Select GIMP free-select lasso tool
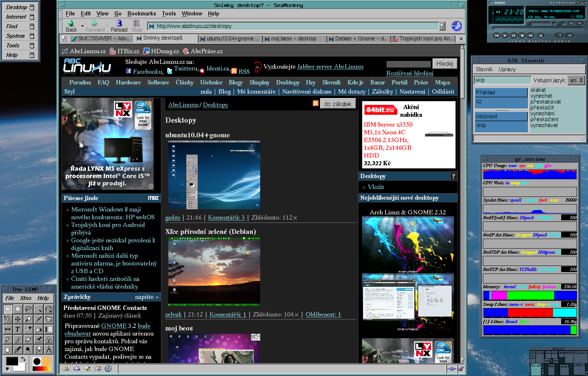 tap(28, 309)
